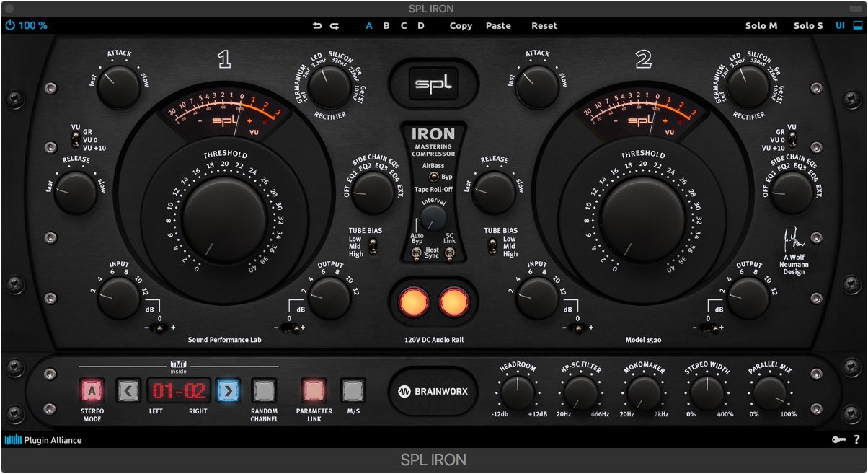868x474 pixels.
Task: Select preset slot A
Action: (x=369, y=26)
